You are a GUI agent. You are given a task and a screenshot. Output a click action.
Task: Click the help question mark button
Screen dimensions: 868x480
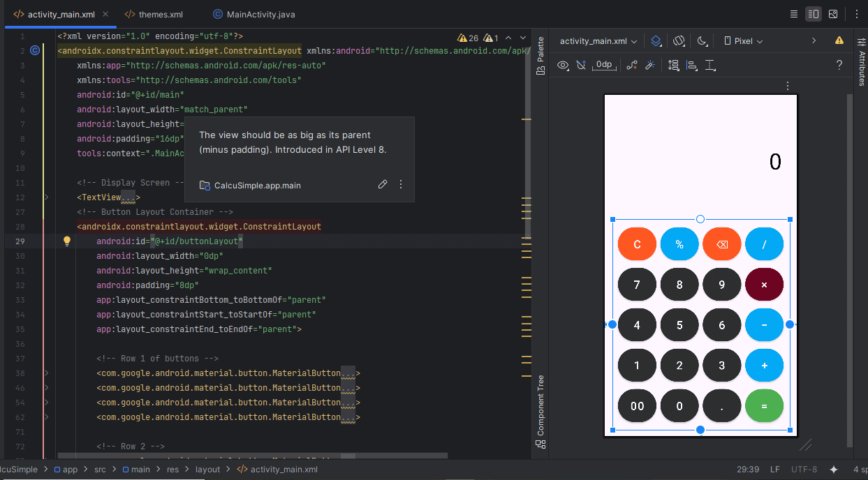pyautogui.click(x=839, y=64)
